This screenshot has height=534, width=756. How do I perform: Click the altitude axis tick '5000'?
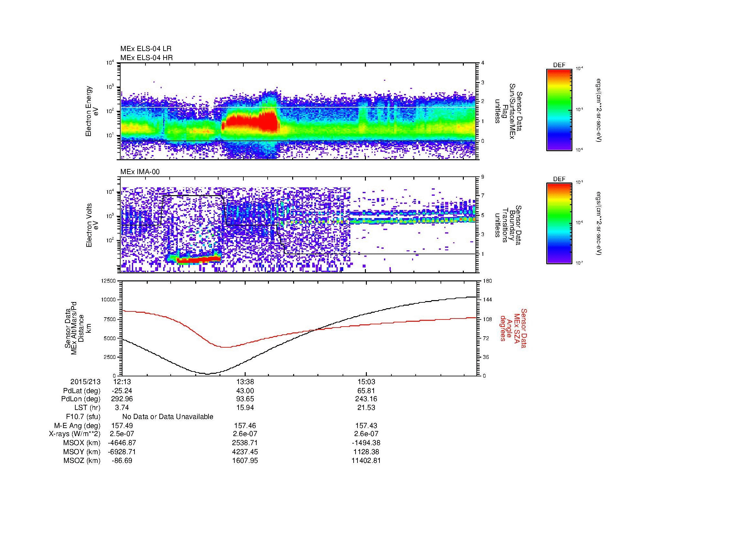click(x=110, y=338)
